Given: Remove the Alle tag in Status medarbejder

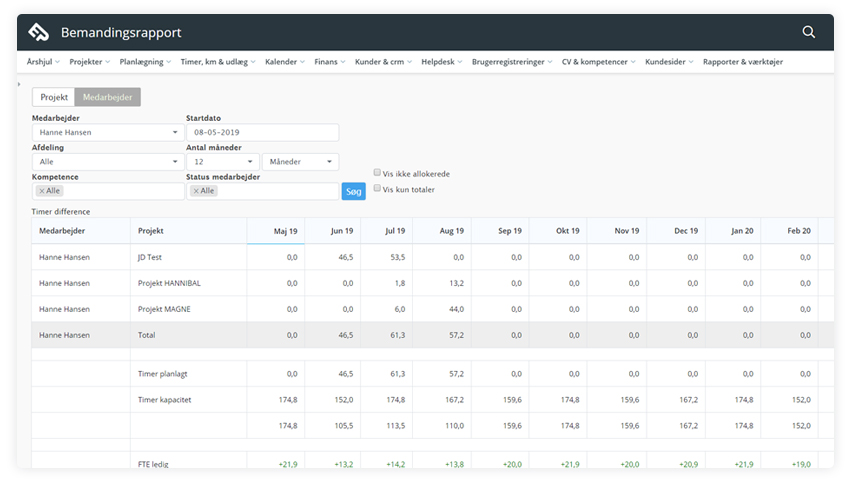Looking at the screenshot, I should point(196,191).
